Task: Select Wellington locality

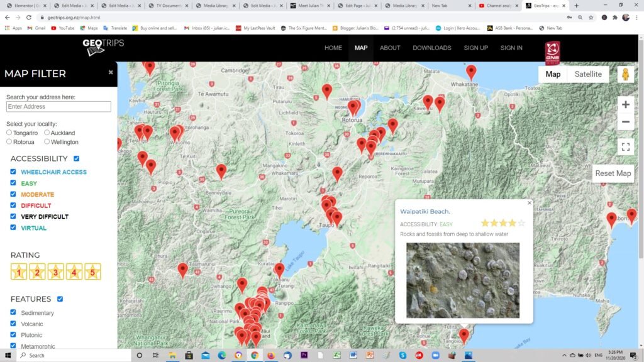Action: click(47, 141)
